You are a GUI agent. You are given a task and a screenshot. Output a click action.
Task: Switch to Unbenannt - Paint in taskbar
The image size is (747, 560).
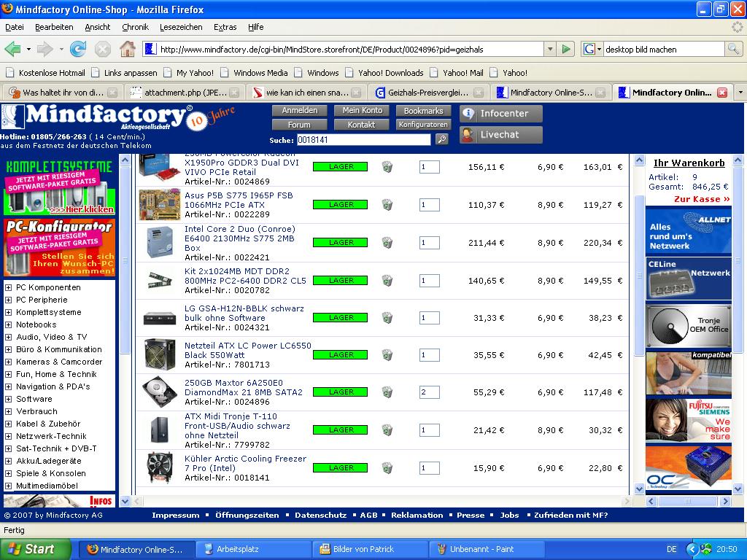tap(487, 549)
